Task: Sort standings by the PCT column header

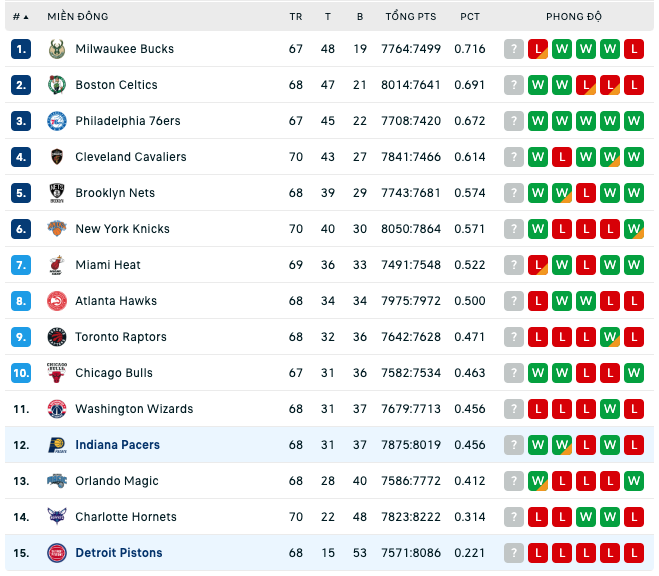Action: coord(469,17)
